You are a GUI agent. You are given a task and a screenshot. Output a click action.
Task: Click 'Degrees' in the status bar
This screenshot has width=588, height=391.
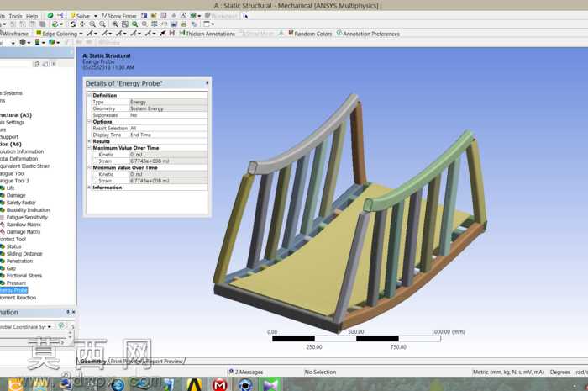click(x=560, y=372)
